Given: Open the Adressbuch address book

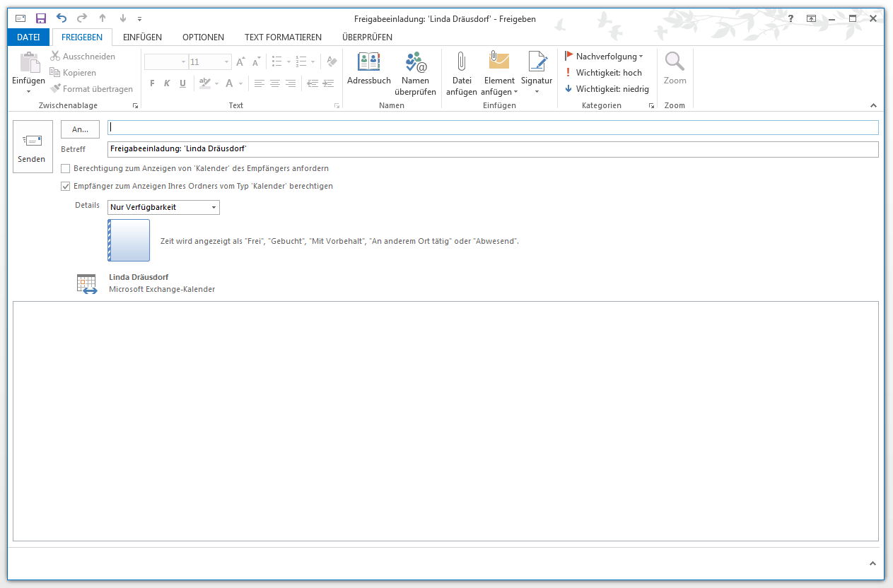Looking at the screenshot, I should [368, 71].
